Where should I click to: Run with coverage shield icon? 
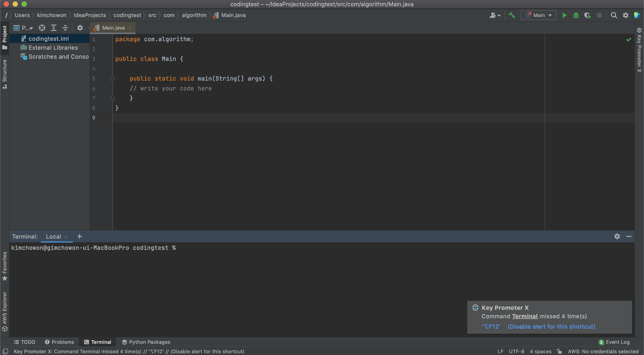[587, 15]
